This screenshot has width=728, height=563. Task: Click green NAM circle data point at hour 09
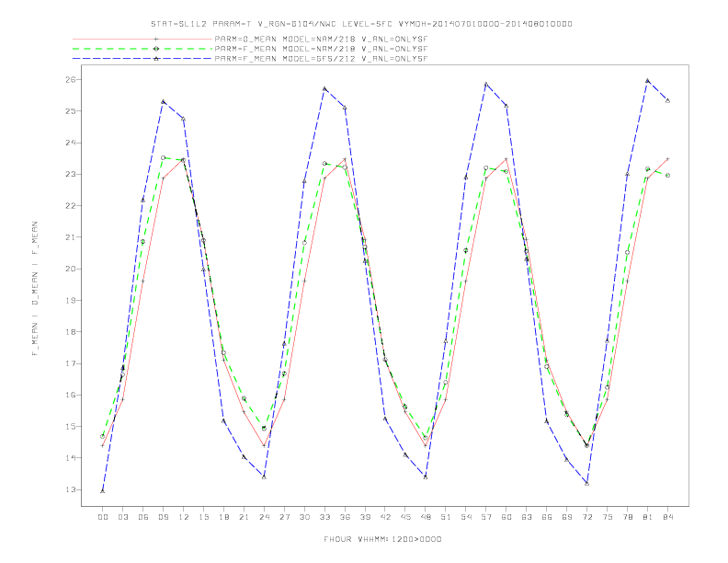tap(163, 158)
